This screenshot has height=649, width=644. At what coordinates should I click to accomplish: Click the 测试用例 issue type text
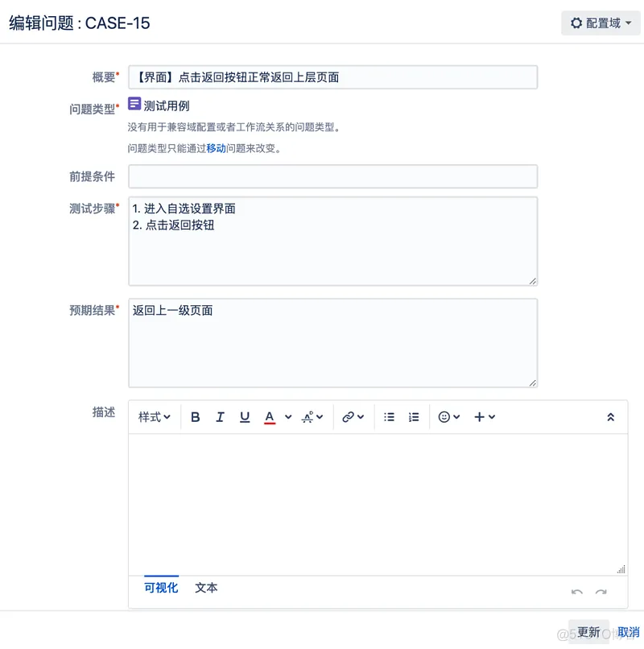coord(167,106)
